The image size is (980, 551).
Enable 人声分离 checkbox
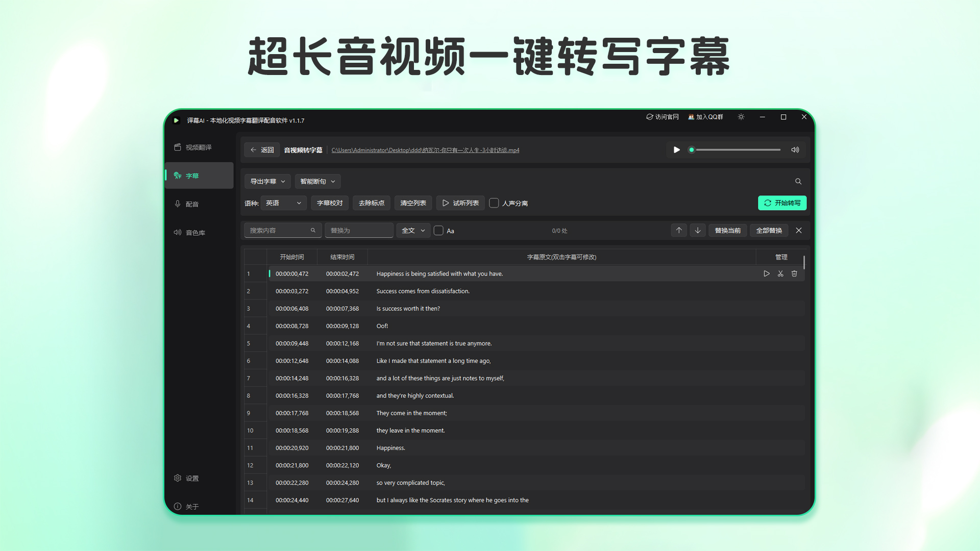pyautogui.click(x=494, y=203)
